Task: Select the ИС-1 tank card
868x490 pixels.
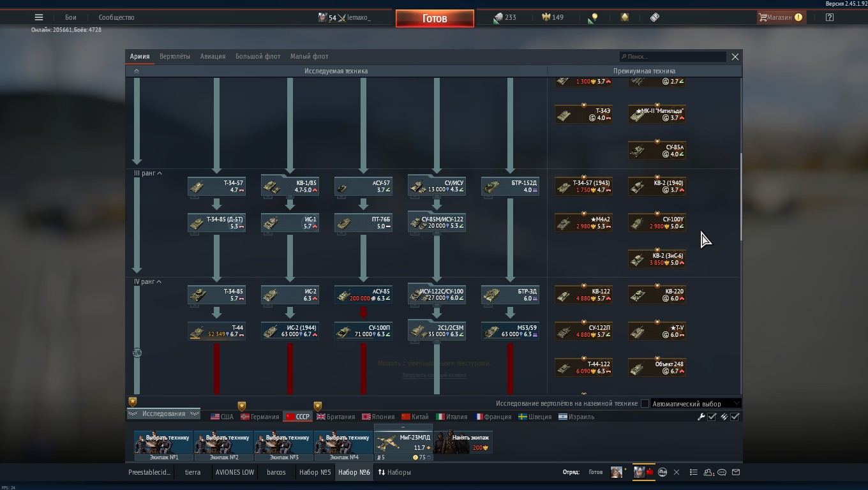Action: click(290, 223)
